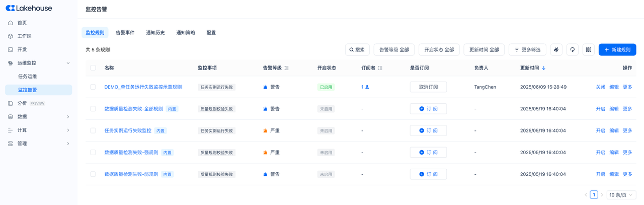Screen dimensions: 644x205
Task: Click the 新建规则 button
Action: click(x=617, y=50)
